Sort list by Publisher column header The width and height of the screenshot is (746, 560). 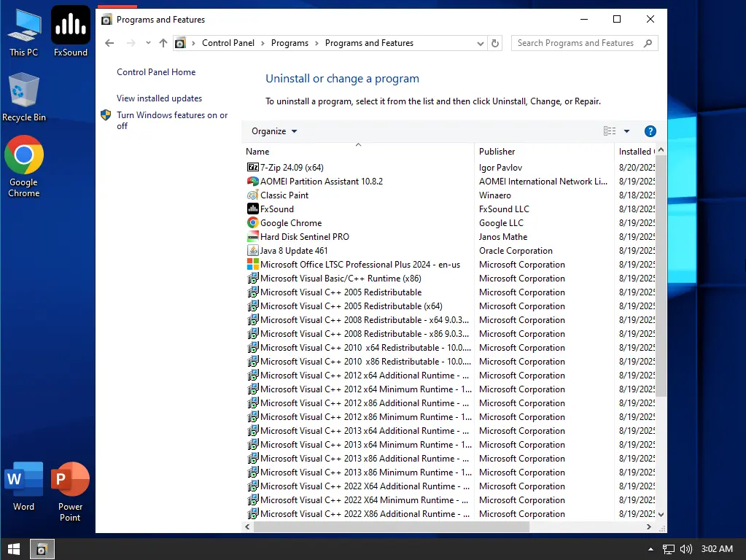(x=544, y=151)
